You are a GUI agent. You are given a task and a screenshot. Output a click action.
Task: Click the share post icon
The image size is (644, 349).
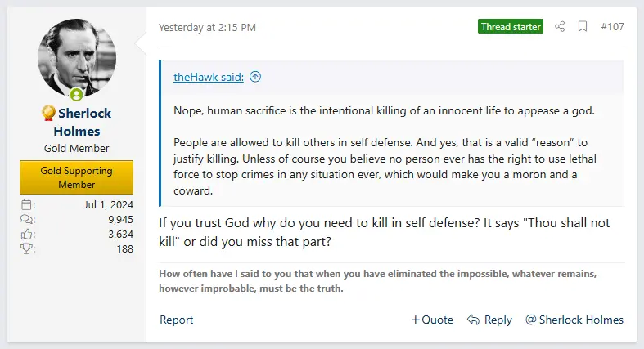560,27
